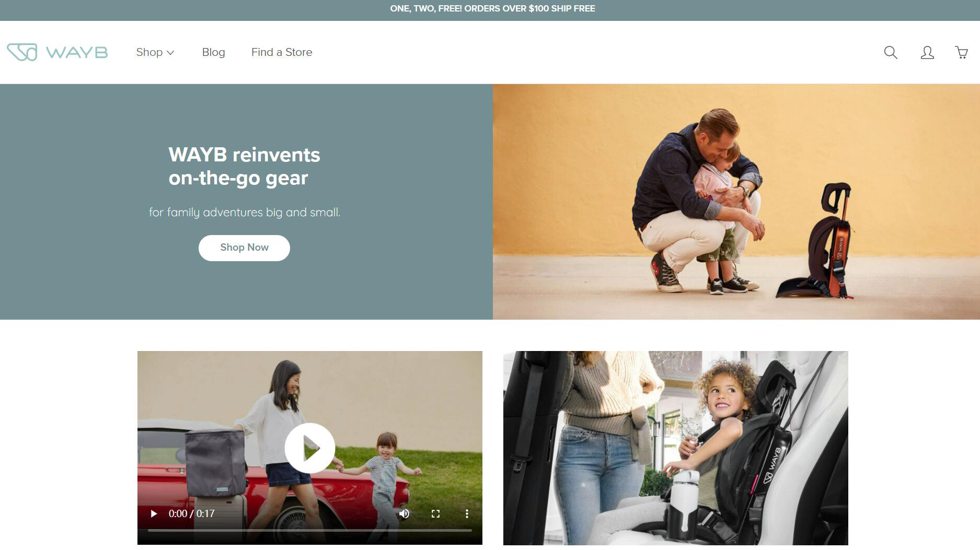Open the user account icon

927,52
